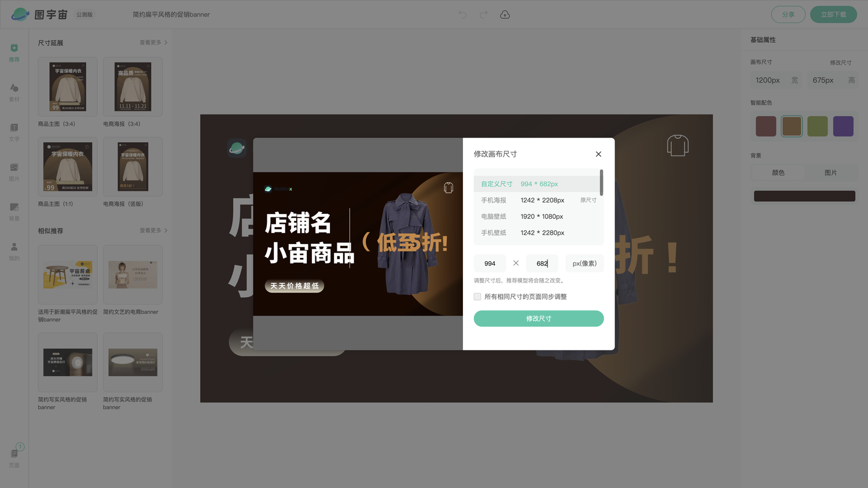The width and height of the screenshot is (868, 488).
Task: Click the width input showing 994
Action: tap(490, 263)
